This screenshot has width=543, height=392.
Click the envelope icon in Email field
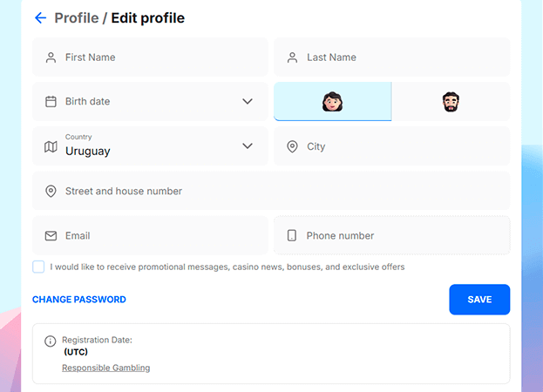[51, 236]
